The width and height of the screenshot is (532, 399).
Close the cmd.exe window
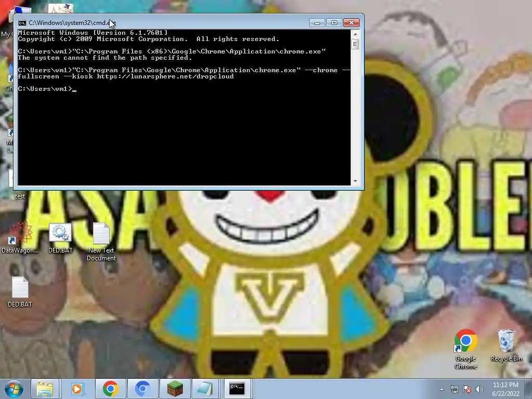point(352,23)
